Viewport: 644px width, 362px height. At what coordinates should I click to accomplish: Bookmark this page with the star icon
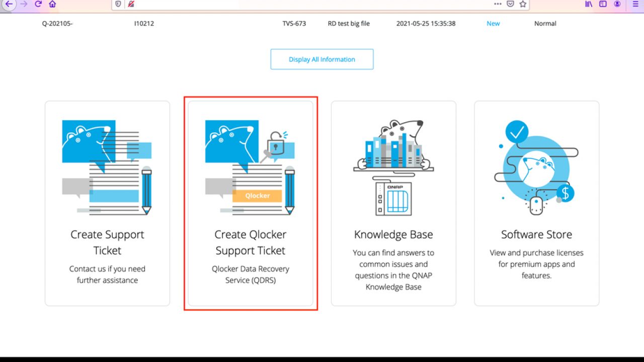[523, 4]
